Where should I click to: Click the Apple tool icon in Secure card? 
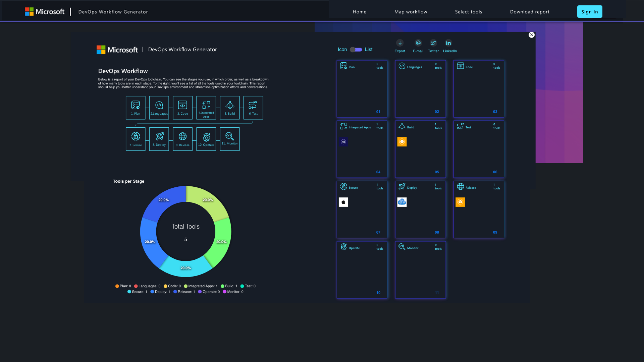coord(343,202)
